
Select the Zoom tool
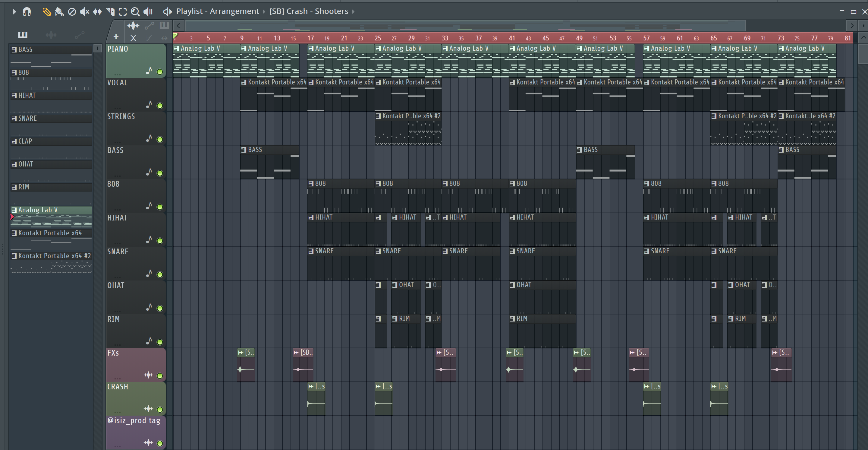tap(135, 12)
